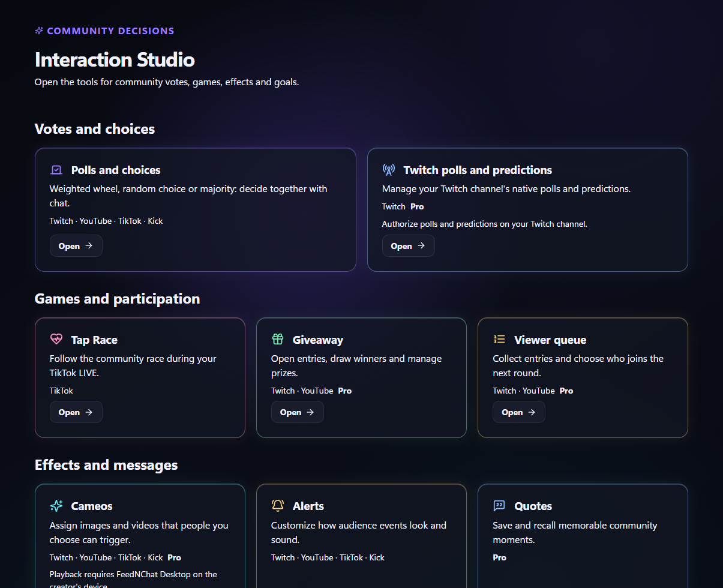Click the Polls and choices checkbox icon
Screen dimensions: 723x588
tap(56, 170)
